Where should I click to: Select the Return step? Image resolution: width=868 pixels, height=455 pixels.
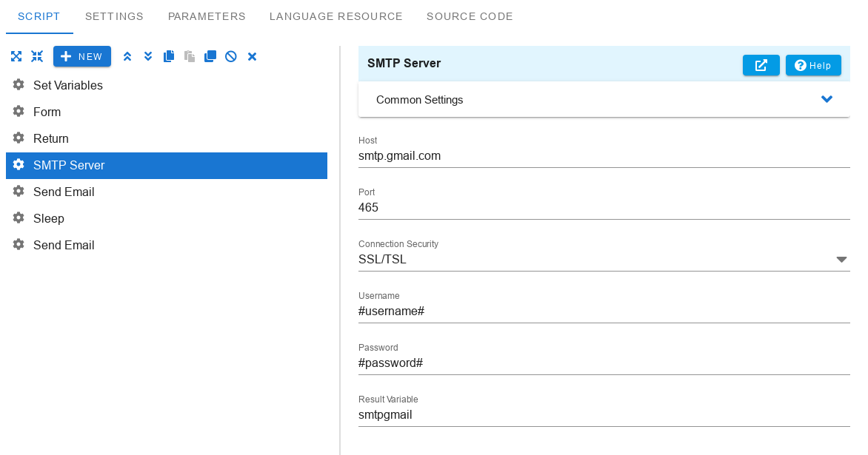click(x=167, y=139)
